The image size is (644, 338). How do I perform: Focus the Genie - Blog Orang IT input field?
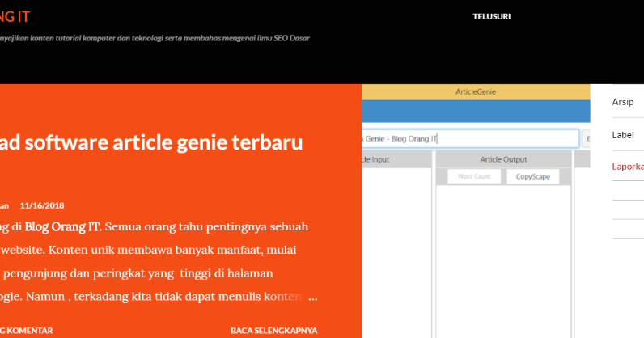pos(470,139)
